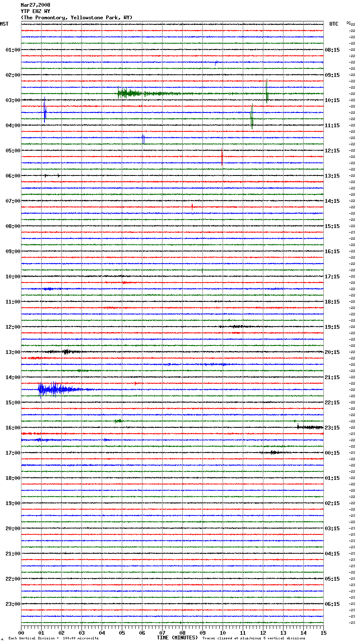Click the black seismic burst on the 16:00 trace
Viewport: 357px width, 644px height.
tap(310, 427)
